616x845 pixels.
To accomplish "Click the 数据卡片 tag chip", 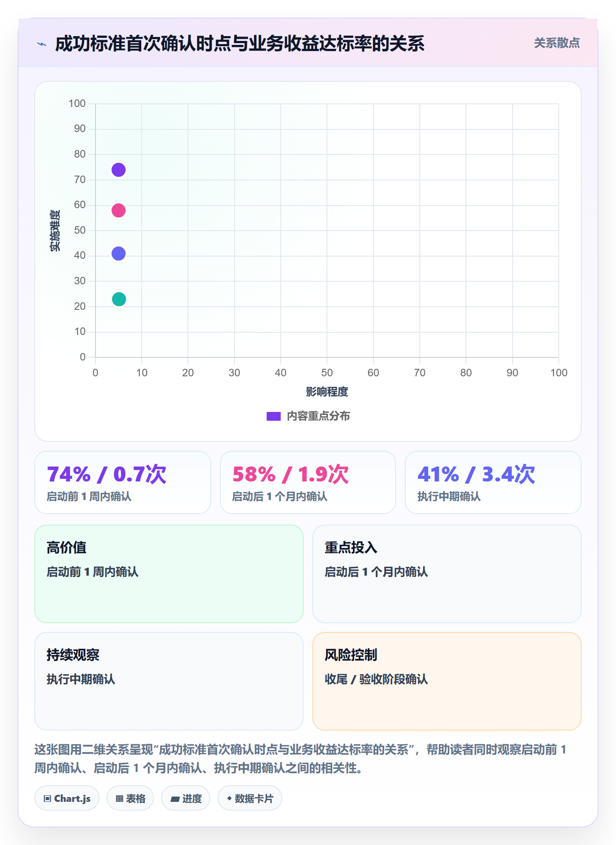I will coord(250,798).
